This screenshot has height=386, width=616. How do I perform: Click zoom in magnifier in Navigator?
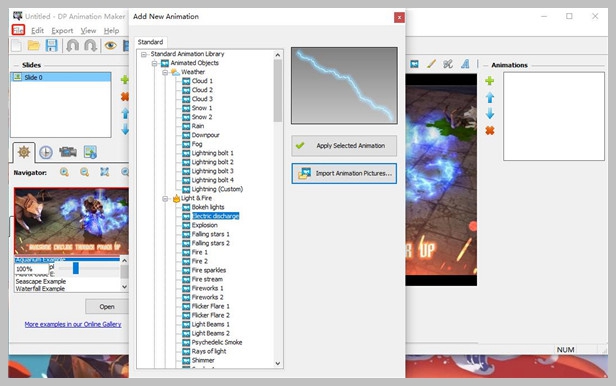[64, 172]
